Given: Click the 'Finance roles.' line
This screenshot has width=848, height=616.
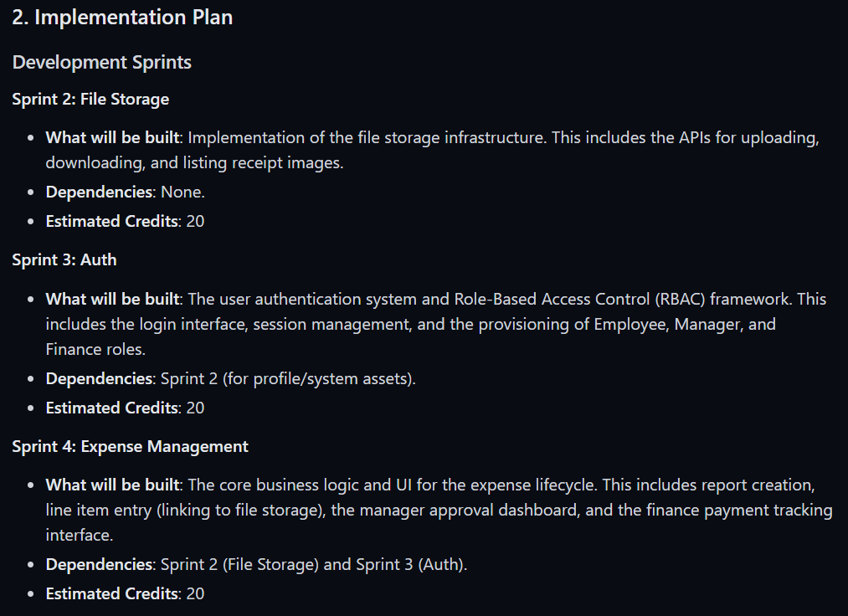Looking at the screenshot, I should click(x=95, y=349).
